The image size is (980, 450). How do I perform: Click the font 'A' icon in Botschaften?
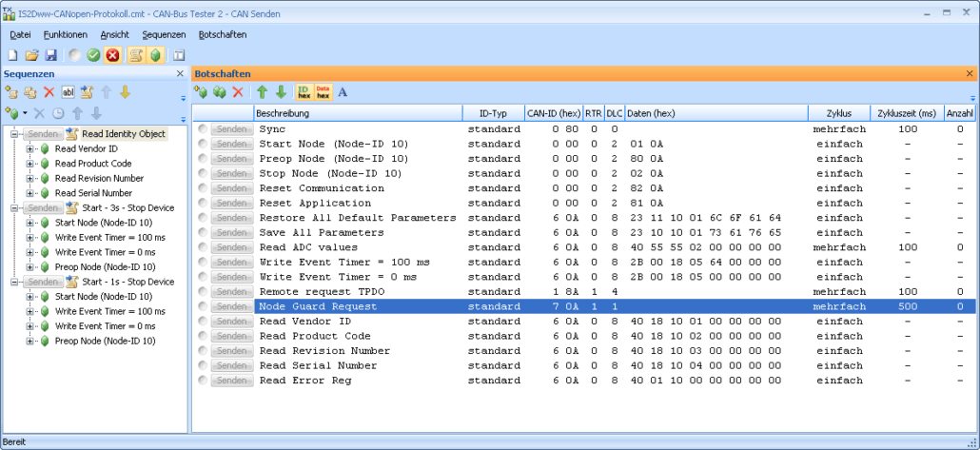coord(343,92)
